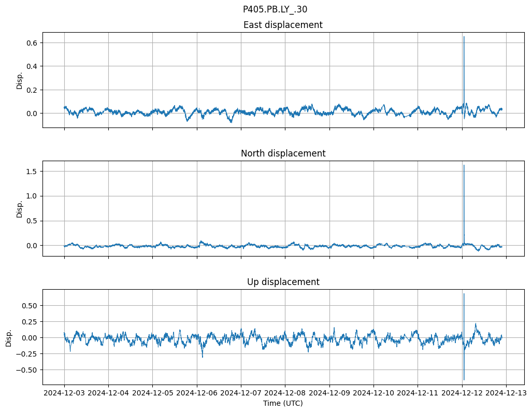Viewport: 532px width, 412px height.
Task: Click the 2024-12-09 date tick label
Action: pos(329,393)
